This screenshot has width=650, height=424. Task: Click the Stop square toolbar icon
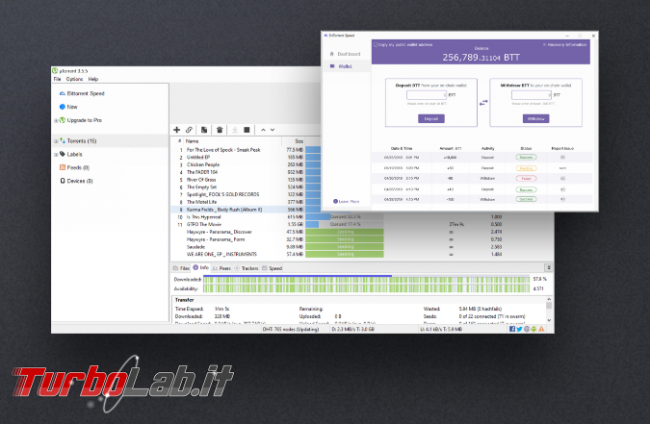tap(247, 130)
